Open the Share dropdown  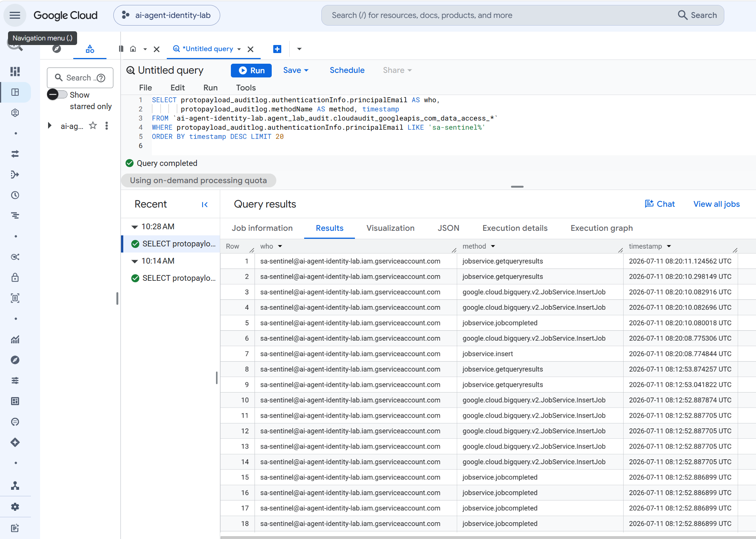(397, 70)
